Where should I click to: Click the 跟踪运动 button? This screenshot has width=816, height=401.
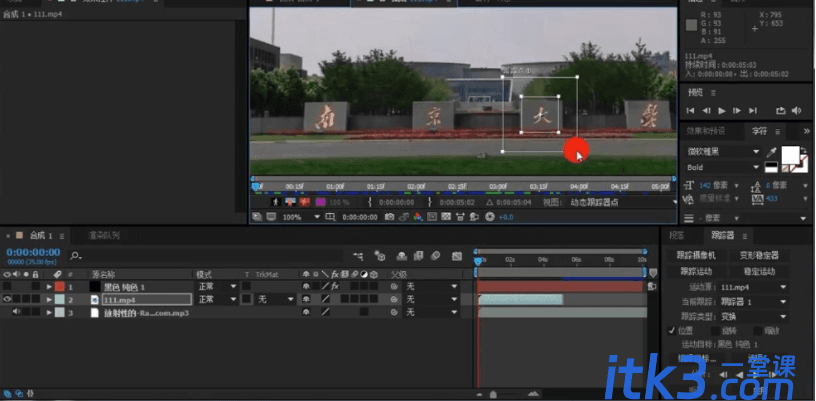click(696, 271)
